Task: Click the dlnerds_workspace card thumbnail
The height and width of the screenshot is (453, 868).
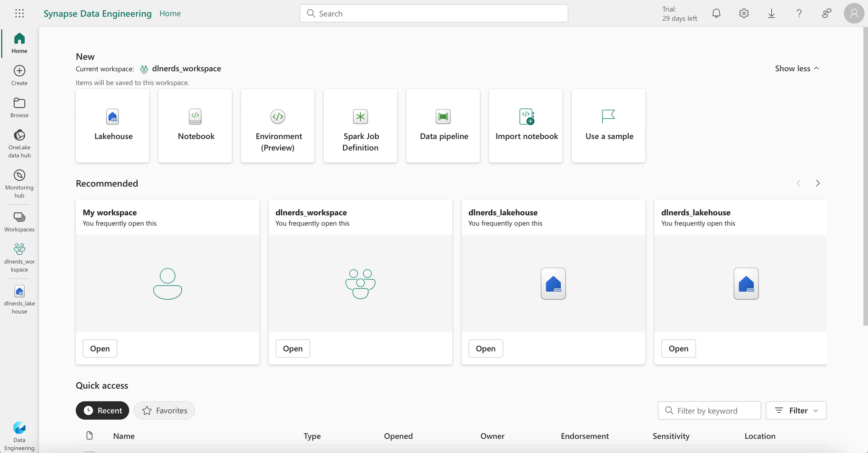Action: [360, 284]
